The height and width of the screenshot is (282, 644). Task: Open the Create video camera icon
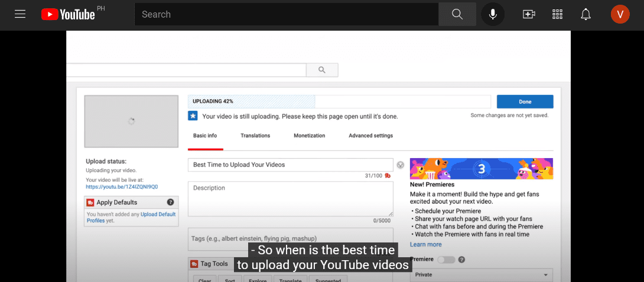click(529, 14)
